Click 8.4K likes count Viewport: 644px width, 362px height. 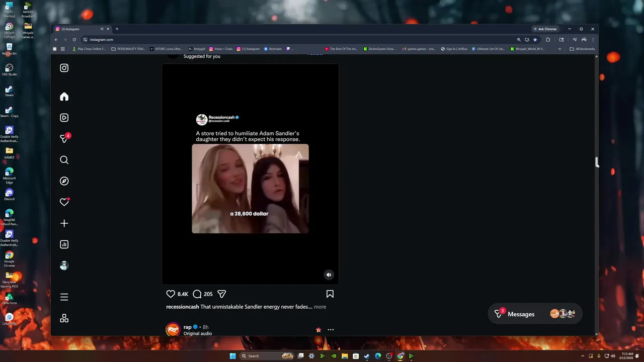pyautogui.click(x=183, y=294)
